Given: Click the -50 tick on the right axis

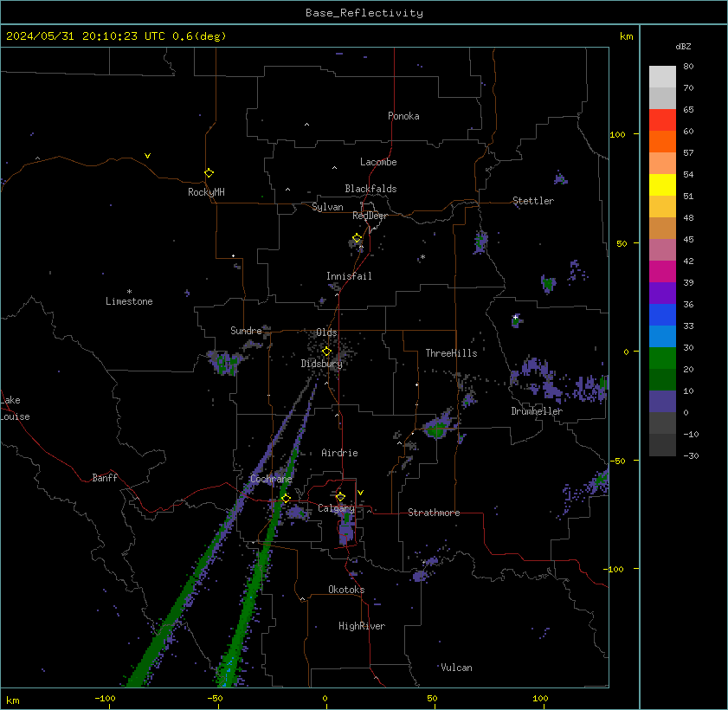Looking at the screenshot, I should tap(617, 461).
